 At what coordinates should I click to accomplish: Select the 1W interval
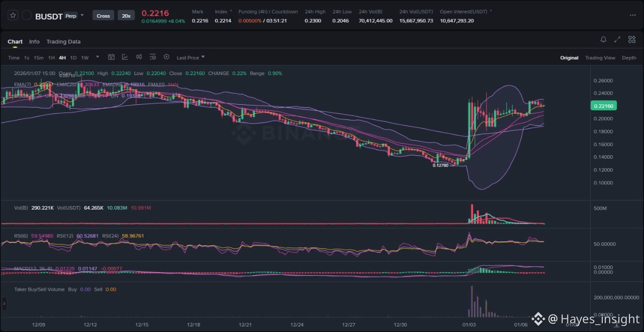tap(85, 57)
